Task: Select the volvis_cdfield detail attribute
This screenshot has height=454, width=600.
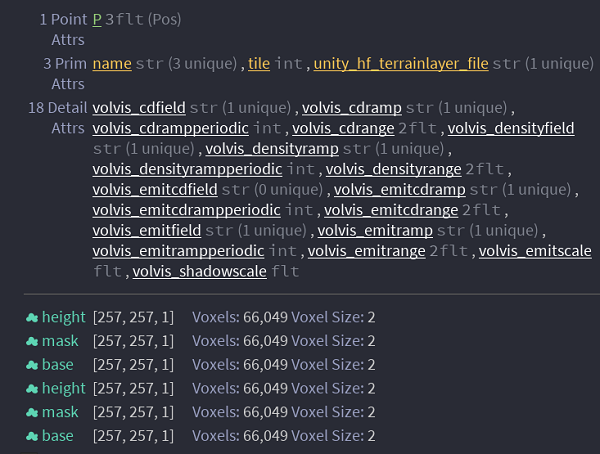Action: coord(138,108)
